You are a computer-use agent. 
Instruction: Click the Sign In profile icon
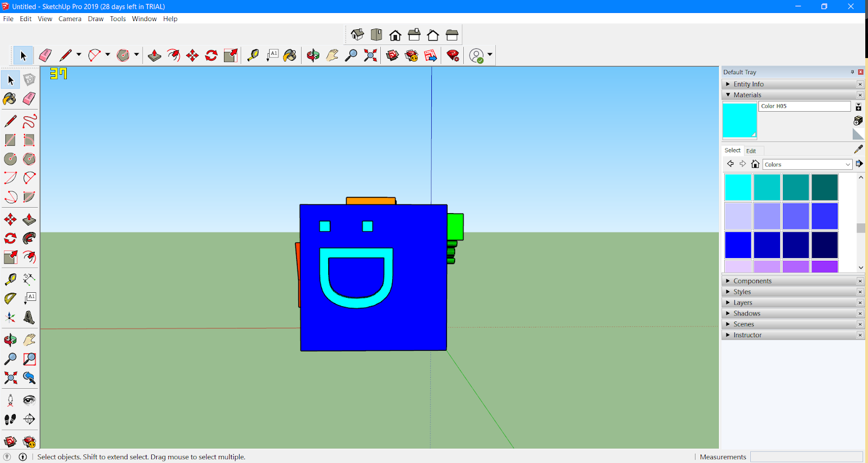(476, 55)
